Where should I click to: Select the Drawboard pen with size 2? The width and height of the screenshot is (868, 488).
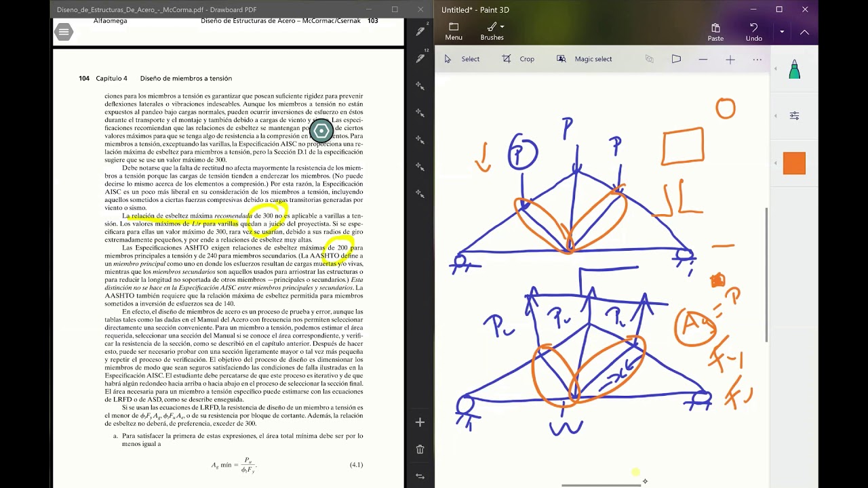[420, 31]
